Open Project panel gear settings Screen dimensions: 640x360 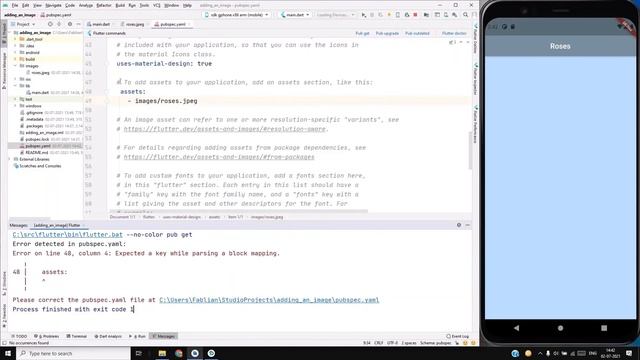70,24
